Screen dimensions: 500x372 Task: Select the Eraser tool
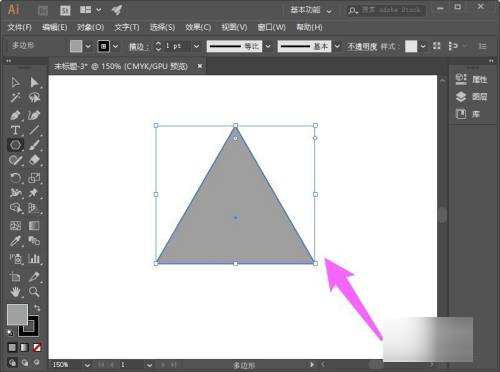[x=34, y=160]
